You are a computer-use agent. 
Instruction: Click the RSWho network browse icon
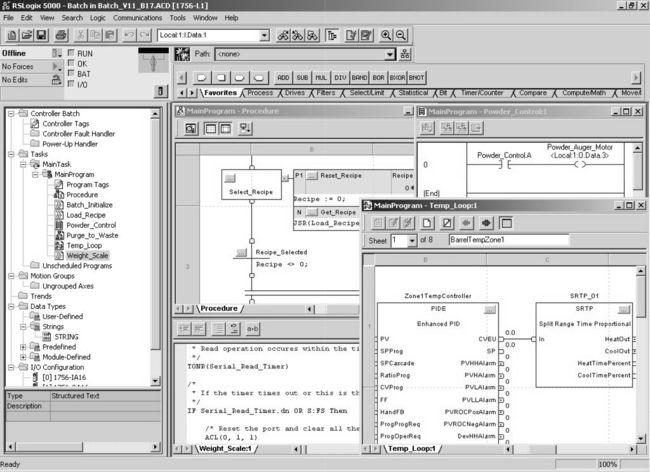coord(405,54)
